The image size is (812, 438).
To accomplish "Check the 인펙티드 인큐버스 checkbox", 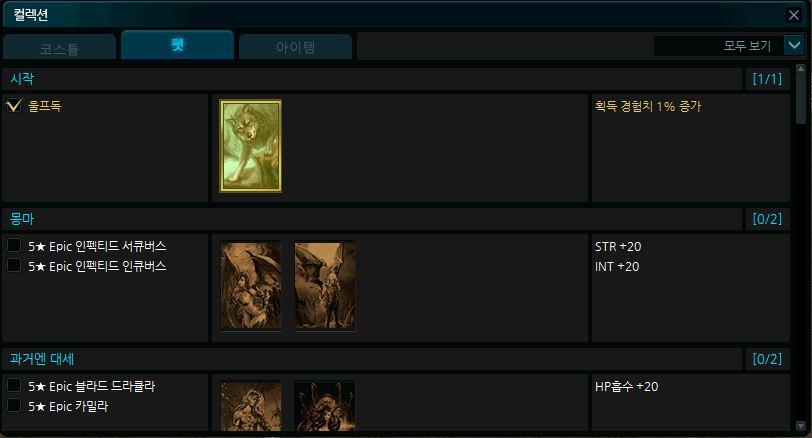I will tap(14, 265).
